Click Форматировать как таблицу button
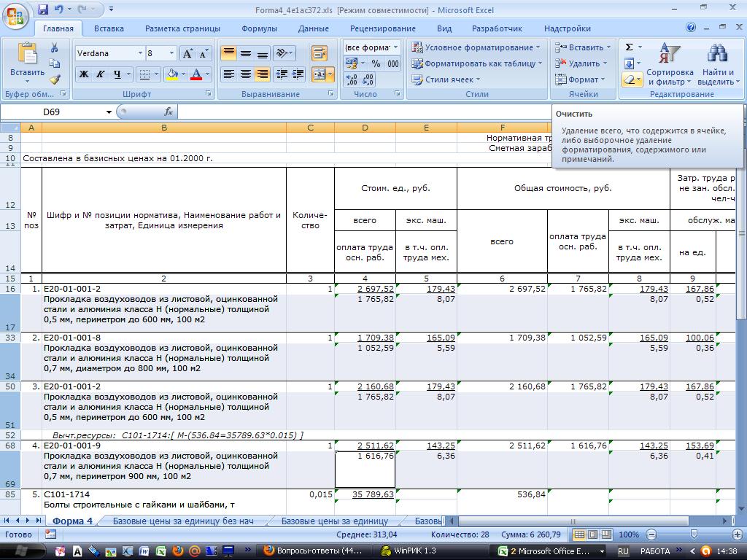Image resolution: width=747 pixels, height=560 pixels. point(477,63)
